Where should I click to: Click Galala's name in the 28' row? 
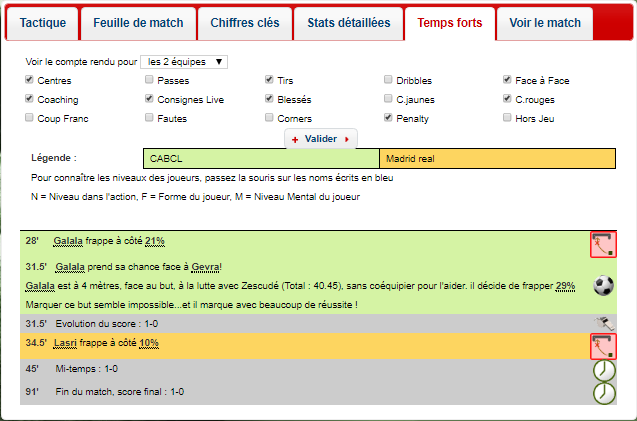pos(68,241)
